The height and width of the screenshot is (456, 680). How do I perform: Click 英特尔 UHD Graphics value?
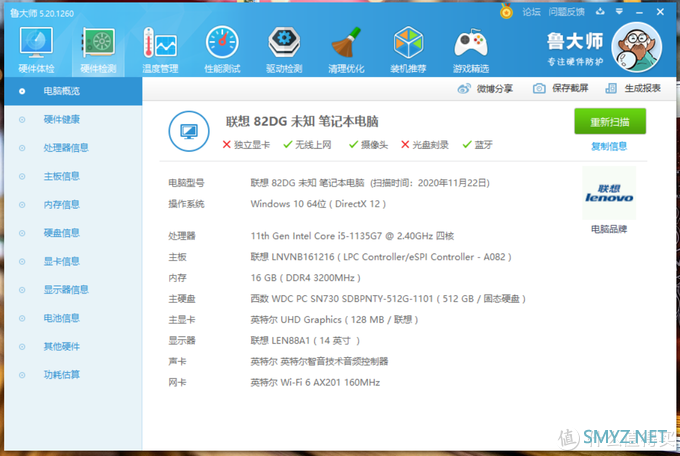334,320
